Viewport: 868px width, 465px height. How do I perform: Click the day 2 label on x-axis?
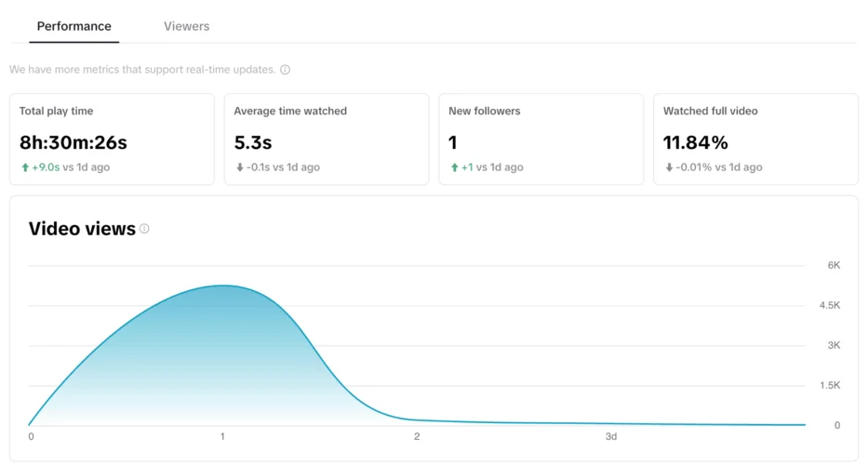tap(417, 436)
